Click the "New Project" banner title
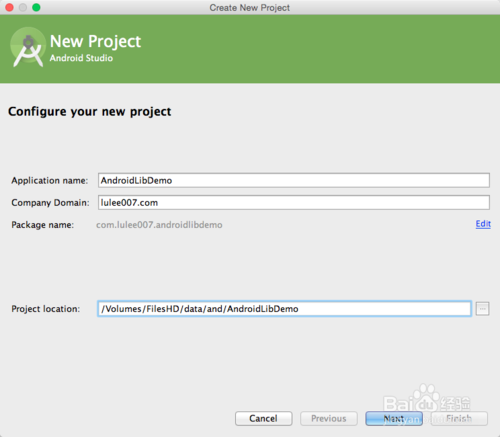The image size is (500, 437). (95, 42)
